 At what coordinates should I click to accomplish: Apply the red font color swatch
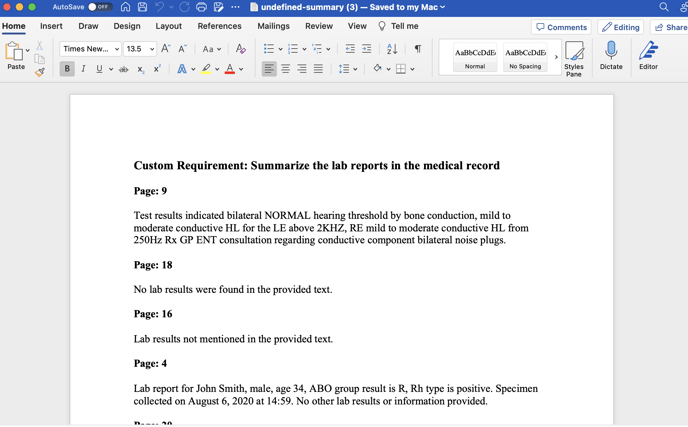coord(229,69)
